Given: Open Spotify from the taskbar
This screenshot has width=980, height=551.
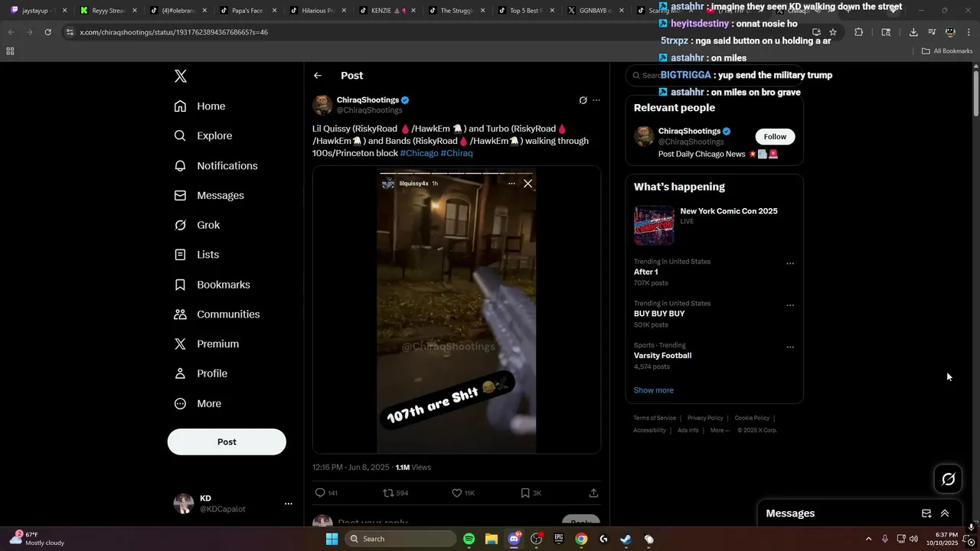Looking at the screenshot, I should pos(469,539).
